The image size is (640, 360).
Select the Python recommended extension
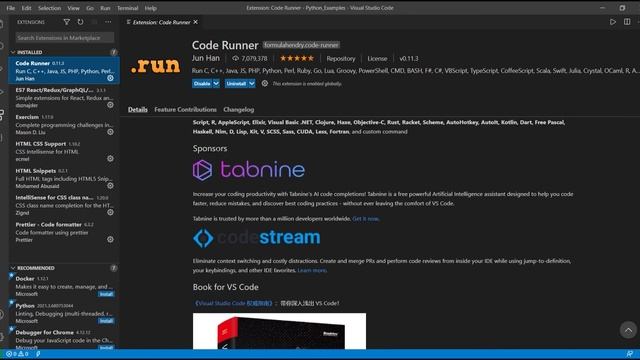coord(64,313)
